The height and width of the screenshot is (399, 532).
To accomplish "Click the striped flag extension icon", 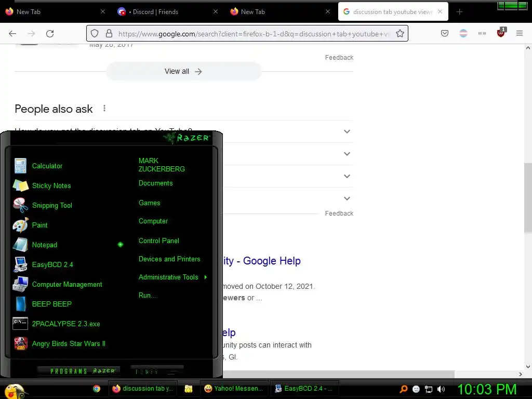I will point(463,33).
